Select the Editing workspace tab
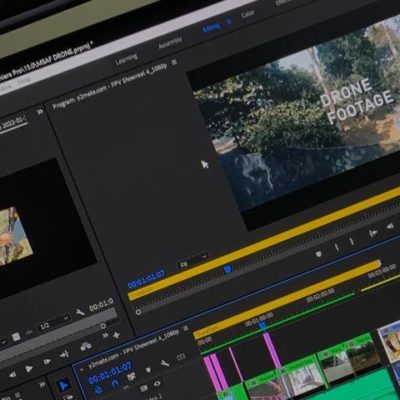The height and width of the screenshot is (400, 400). 211,27
